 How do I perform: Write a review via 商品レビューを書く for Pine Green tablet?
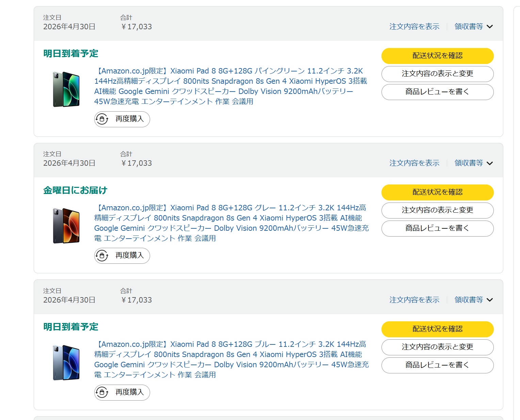(x=438, y=92)
